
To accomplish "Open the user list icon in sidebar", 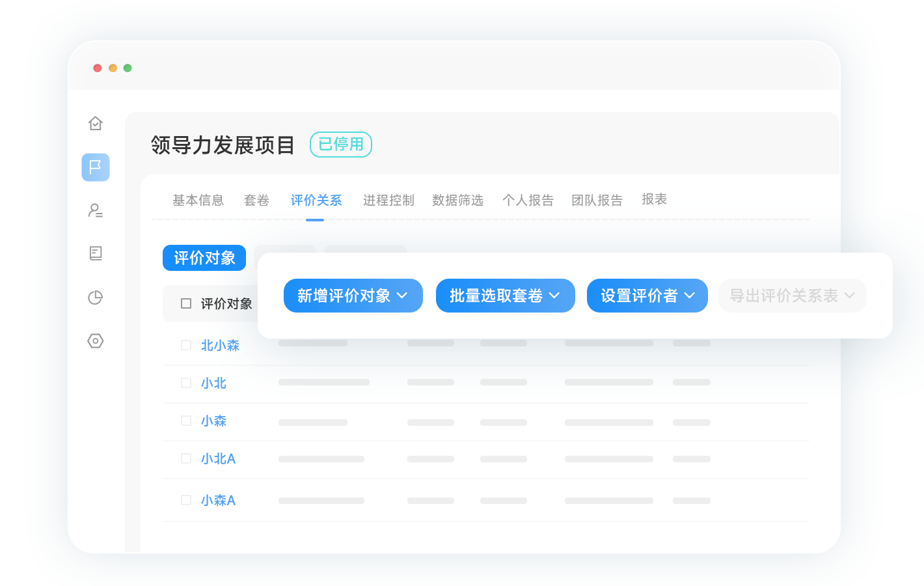I will pyautogui.click(x=96, y=210).
